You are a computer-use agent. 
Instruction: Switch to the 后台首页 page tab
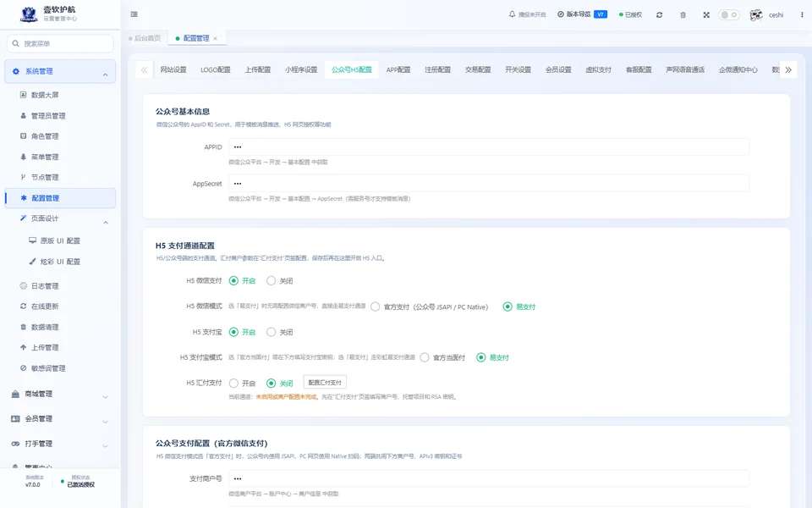coord(145,38)
